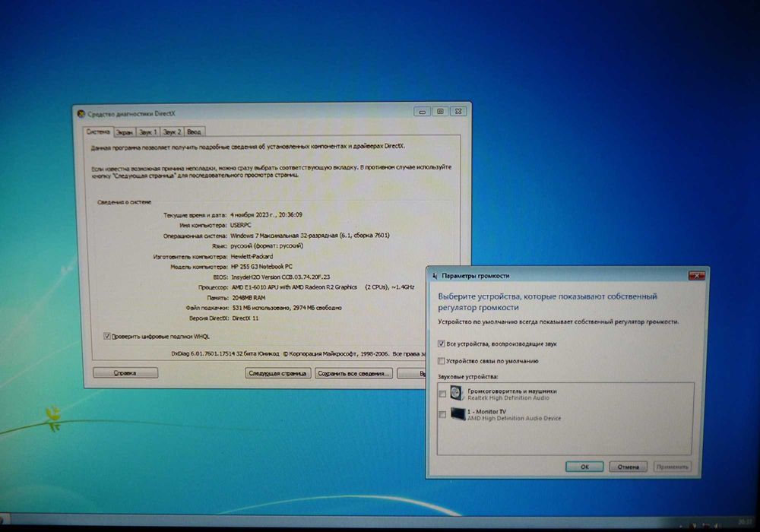760x532 pixels.
Task: Click the Windows 7 Максимальная OS value
Action: (x=310, y=236)
